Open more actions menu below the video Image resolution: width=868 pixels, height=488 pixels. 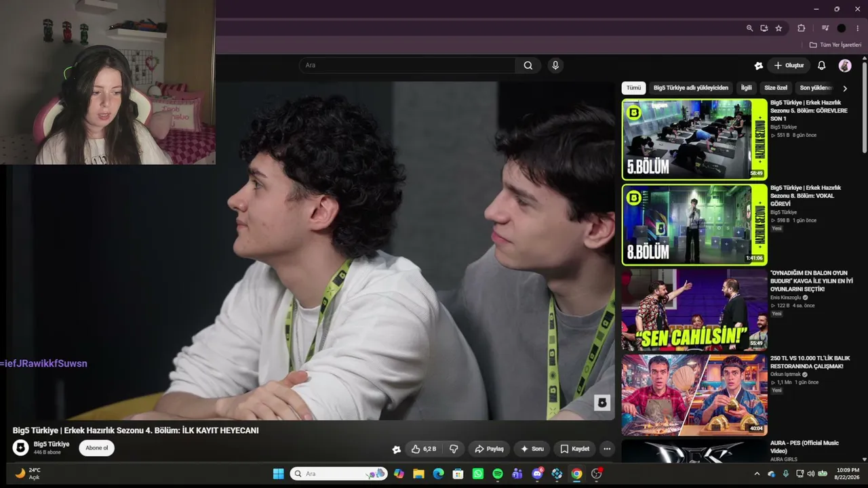607,449
